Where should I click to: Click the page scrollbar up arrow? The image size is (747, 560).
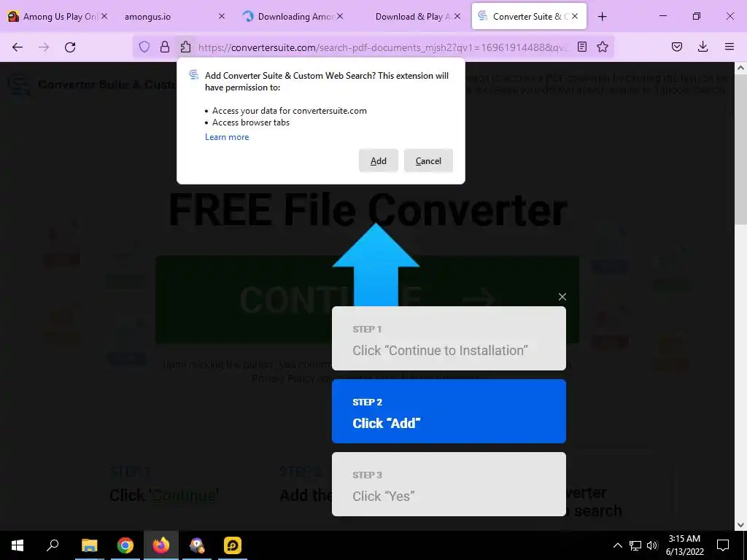click(741, 68)
